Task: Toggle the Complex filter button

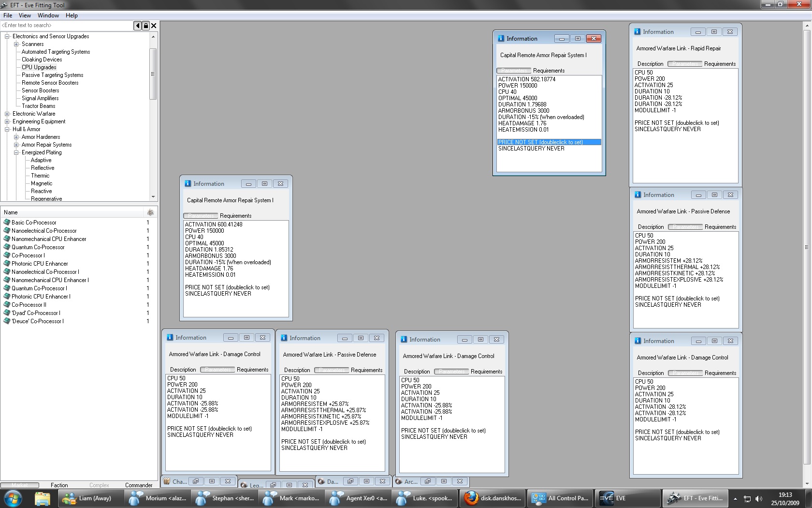Action: tap(99, 485)
